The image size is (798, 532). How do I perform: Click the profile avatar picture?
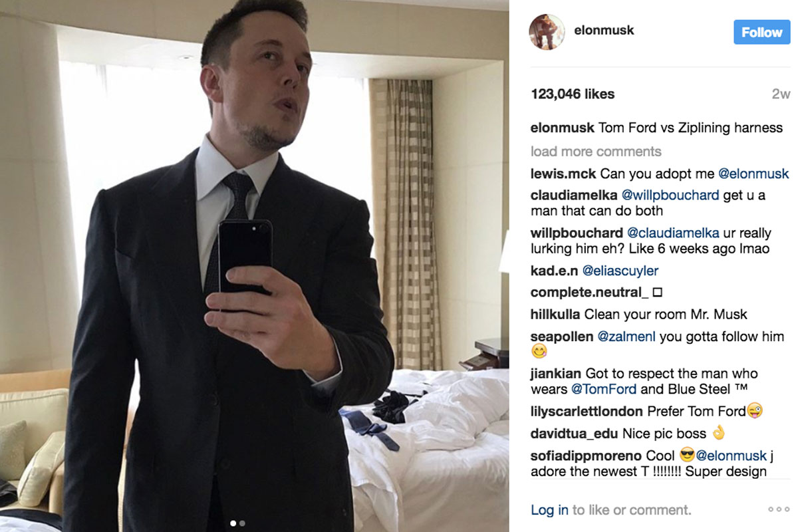[x=547, y=31]
